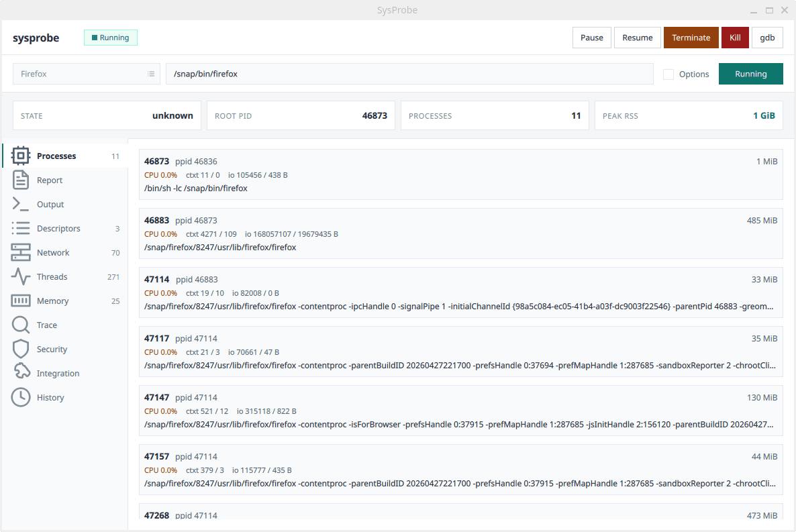Screen dimensions: 796x532
Task: Open the Descriptors list icon
Action: pyautogui.click(x=21, y=229)
